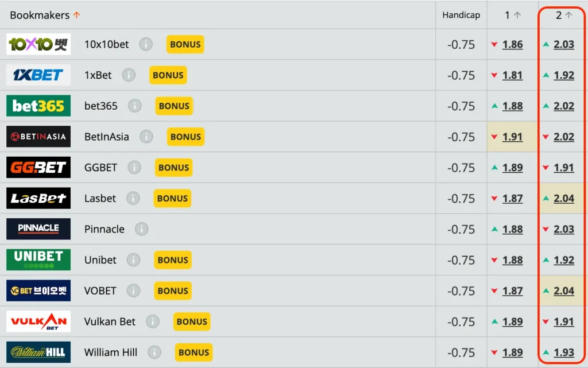Select odds 1.91 for BetInAsia
The image size is (588, 368).
tap(512, 137)
